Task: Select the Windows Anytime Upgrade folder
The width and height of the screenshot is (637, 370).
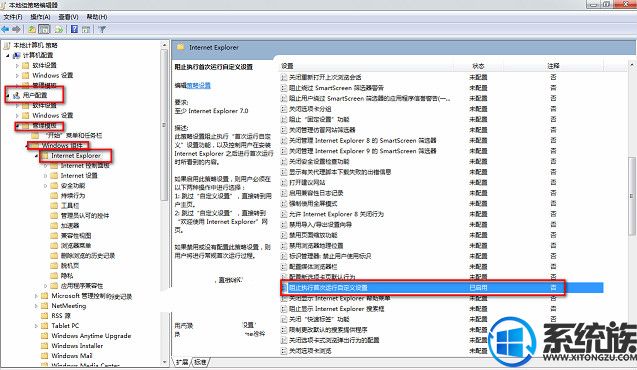Action: pos(91,336)
